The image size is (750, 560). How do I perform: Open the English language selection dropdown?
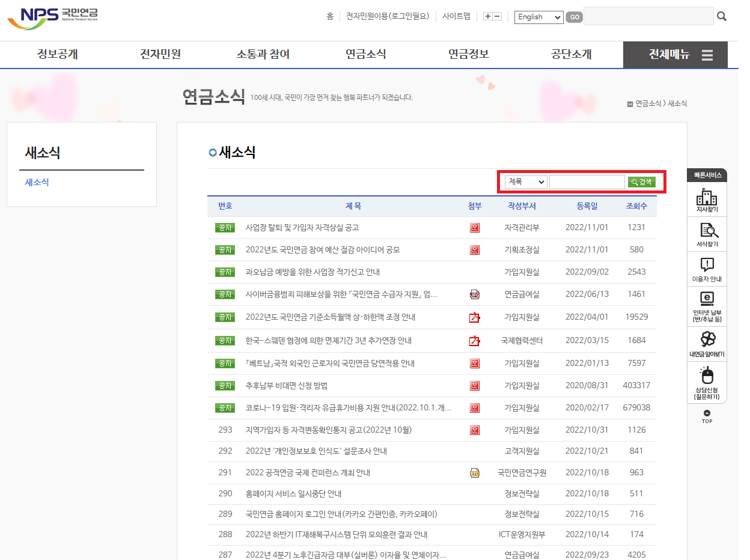(x=538, y=17)
